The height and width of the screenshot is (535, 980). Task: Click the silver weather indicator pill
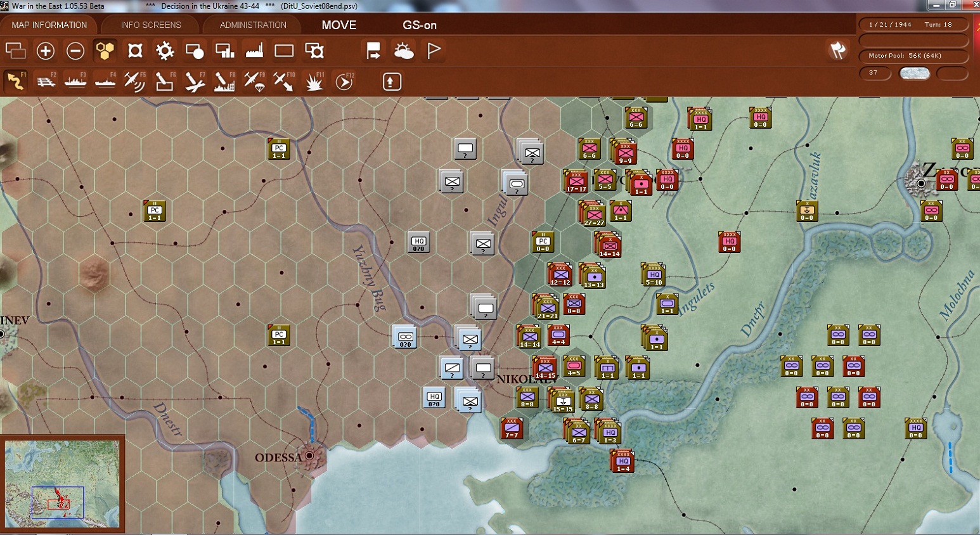pos(915,73)
